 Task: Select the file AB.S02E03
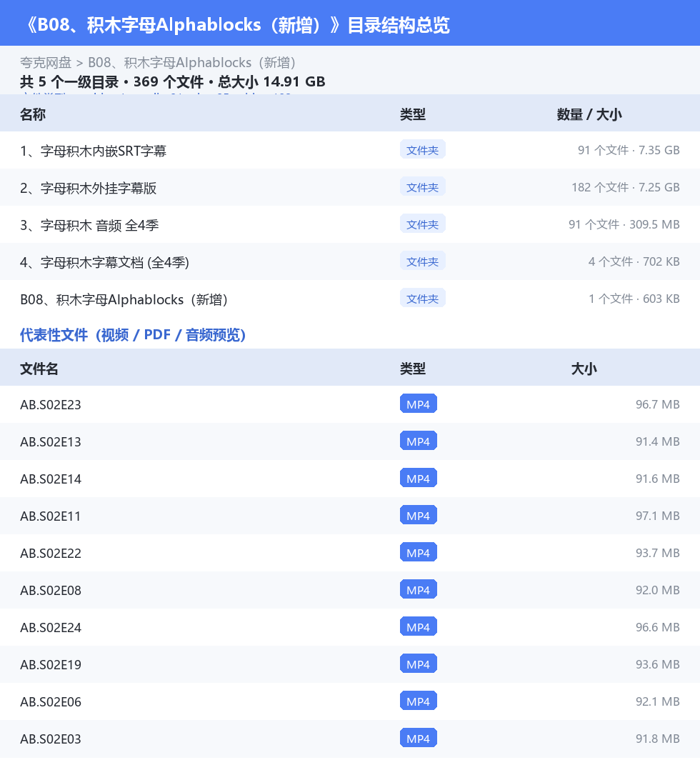coord(51,739)
